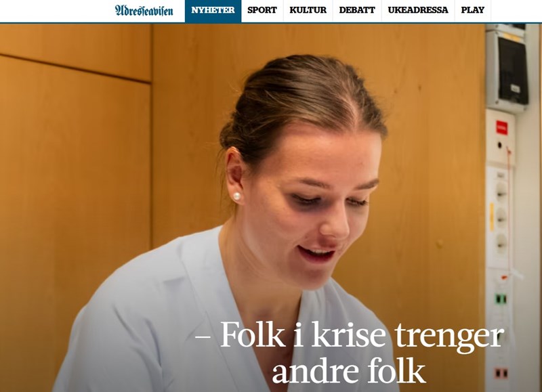Navigate to UKEADRESSA
The image size is (542, 392).
417,10
